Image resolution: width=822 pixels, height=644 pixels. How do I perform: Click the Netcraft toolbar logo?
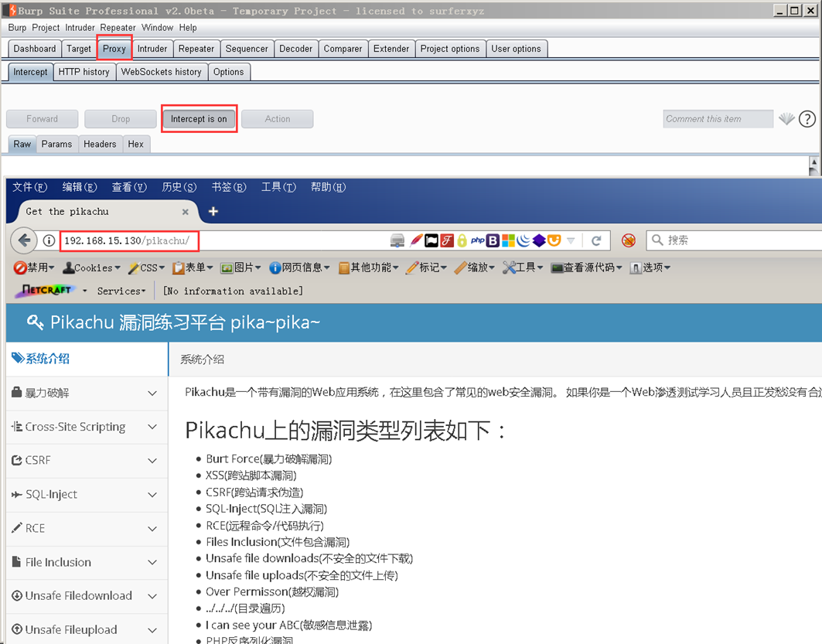pyautogui.click(x=46, y=290)
